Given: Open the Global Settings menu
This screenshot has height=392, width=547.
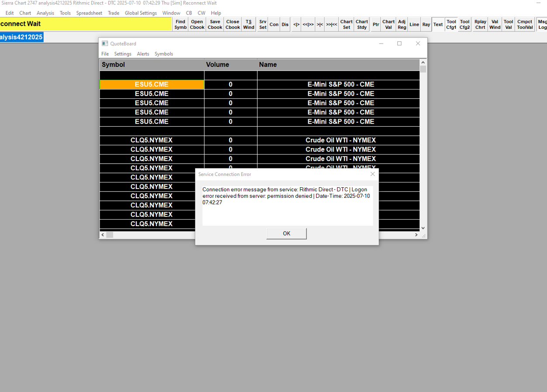Looking at the screenshot, I should point(141,13).
